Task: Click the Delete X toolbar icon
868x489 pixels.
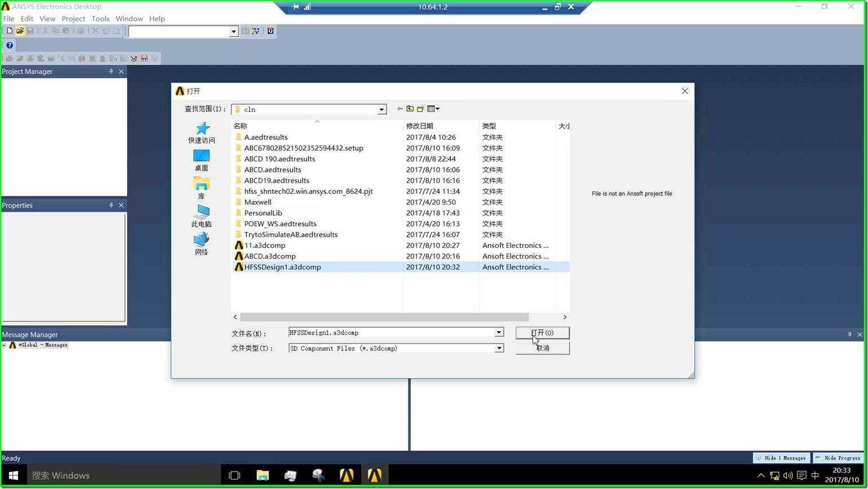Action: point(95,31)
